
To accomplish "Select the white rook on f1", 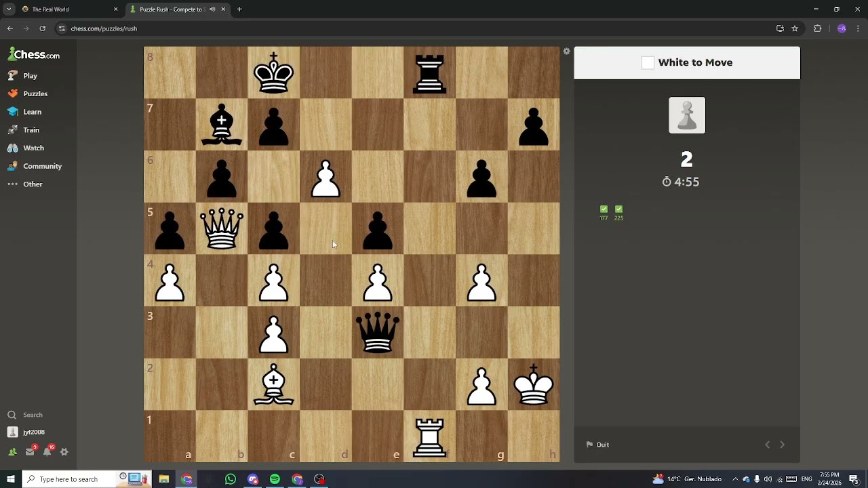I will pos(430,436).
